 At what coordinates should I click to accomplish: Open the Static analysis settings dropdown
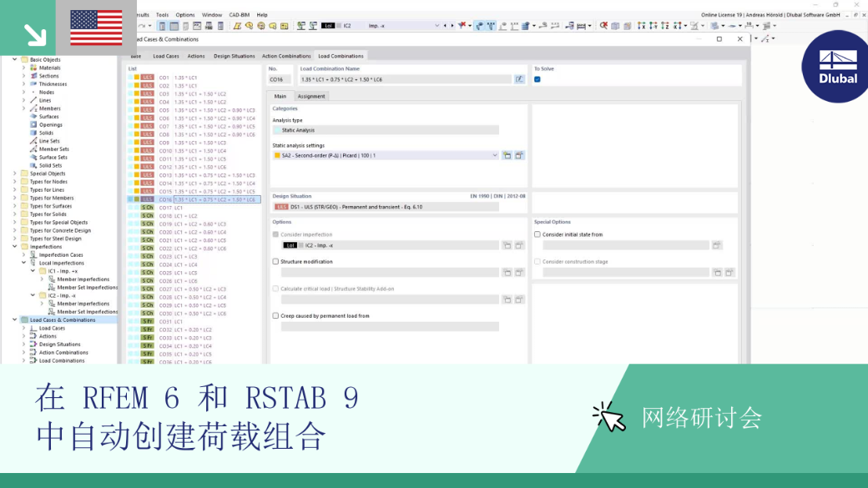[494, 155]
